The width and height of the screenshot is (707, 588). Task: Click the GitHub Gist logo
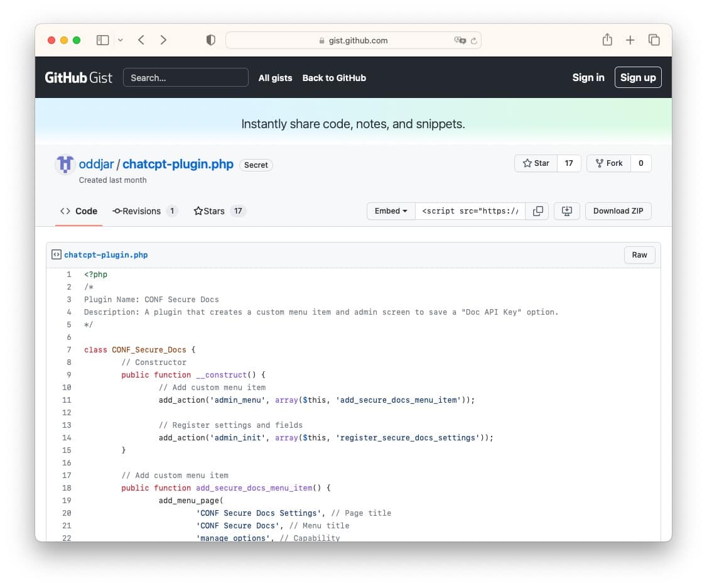[x=77, y=77]
